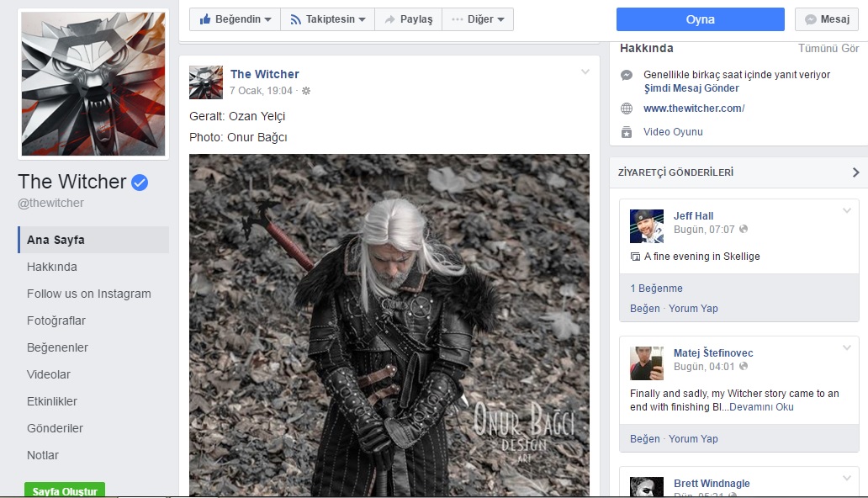Click Beğen on Jeff Hall's post
This screenshot has width=868, height=498.
[x=645, y=309]
